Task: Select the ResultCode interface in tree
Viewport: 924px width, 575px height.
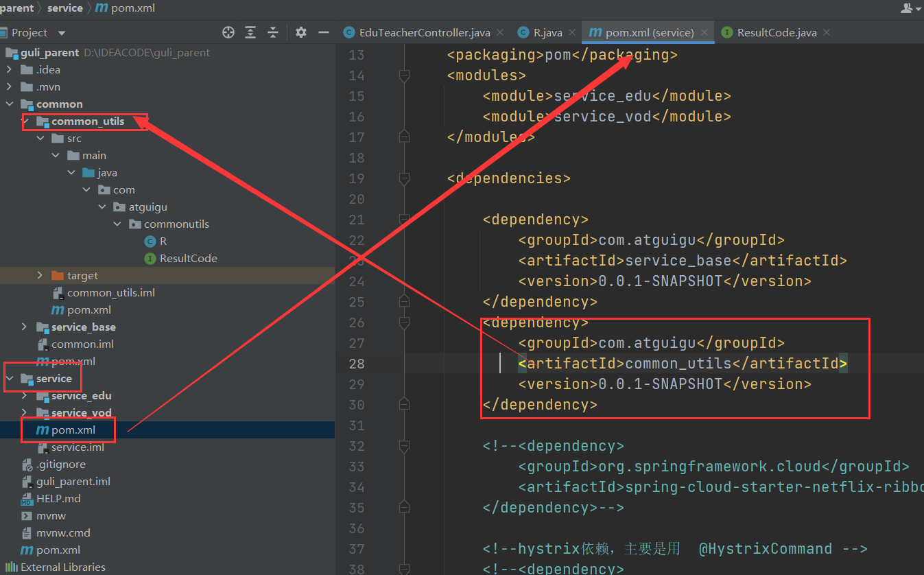Action: click(x=188, y=259)
